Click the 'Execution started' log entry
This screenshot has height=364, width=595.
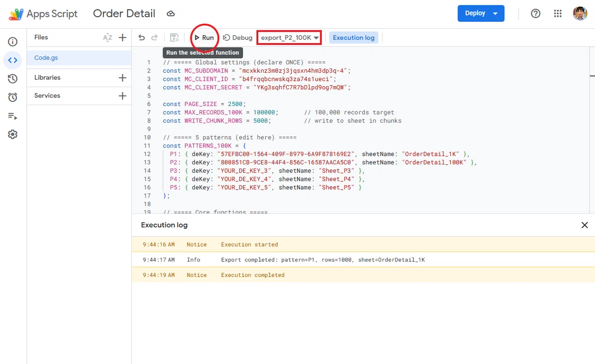[363, 244]
